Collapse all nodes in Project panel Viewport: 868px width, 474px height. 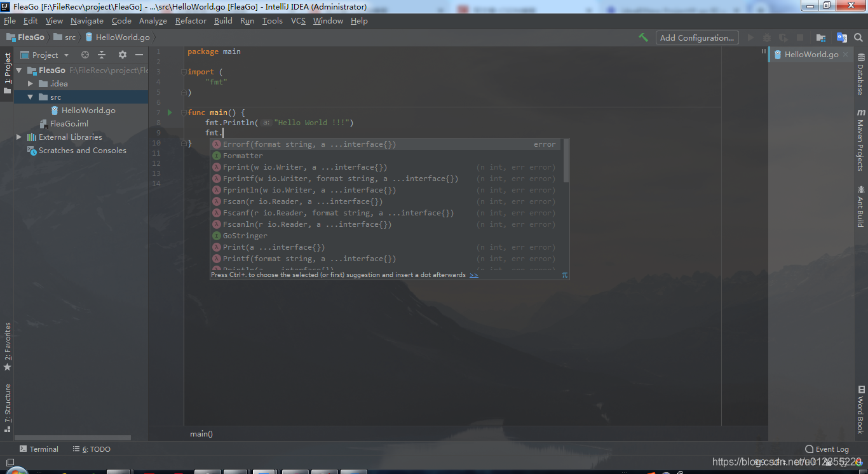pyautogui.click(x=102, y=55)
